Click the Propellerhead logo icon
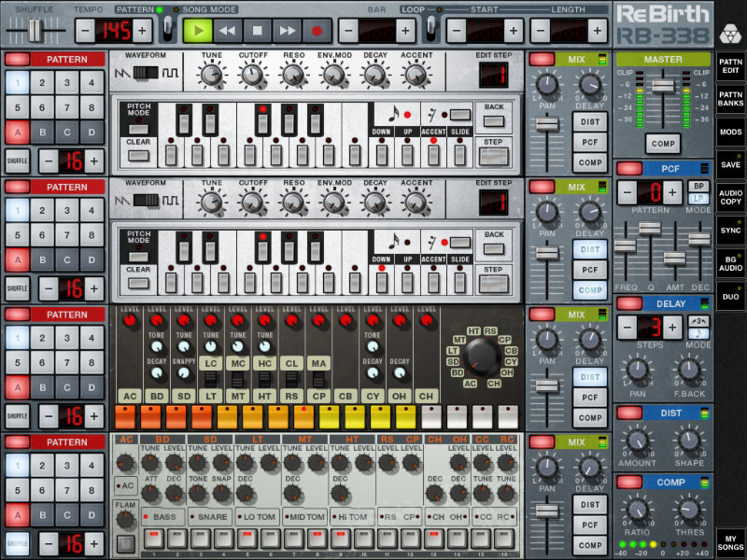Image resolution: width=747 pixels, height=560 pixels. point(729,34)
